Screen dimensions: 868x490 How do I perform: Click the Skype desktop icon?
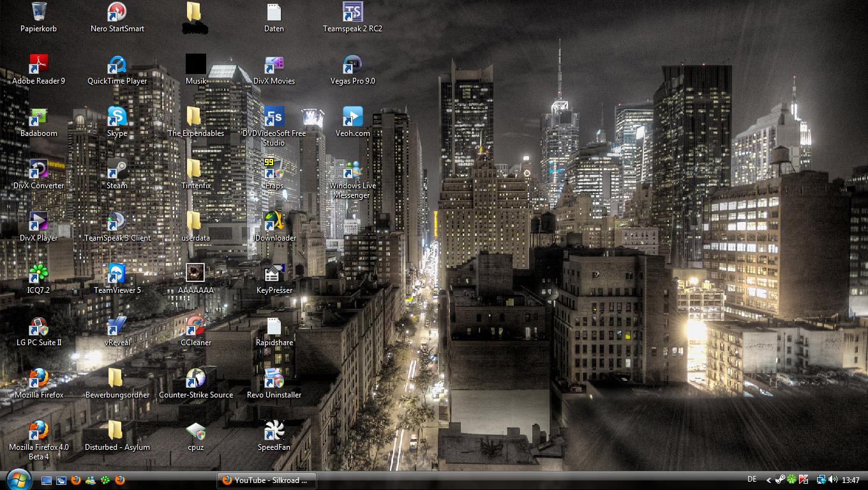pyautogui.click(x=117, y=117)
